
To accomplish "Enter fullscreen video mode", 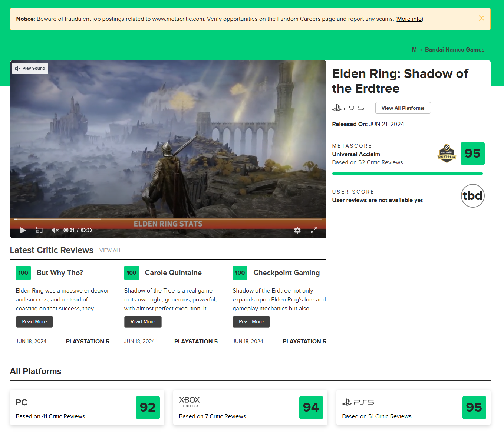I will point(314,230).
